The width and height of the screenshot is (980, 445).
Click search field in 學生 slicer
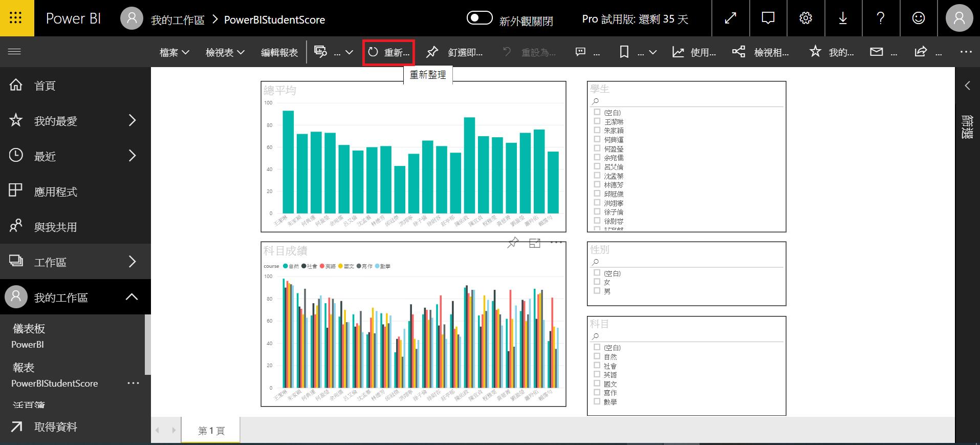tap(687, 101)
